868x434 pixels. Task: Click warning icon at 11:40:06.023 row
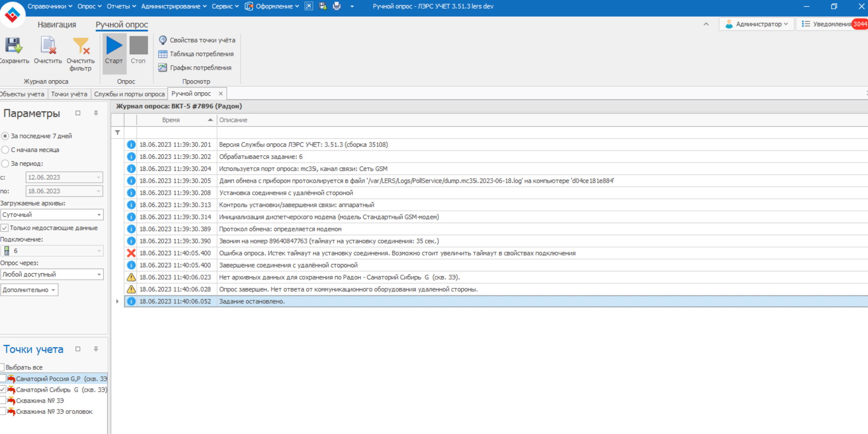(131, 277)
